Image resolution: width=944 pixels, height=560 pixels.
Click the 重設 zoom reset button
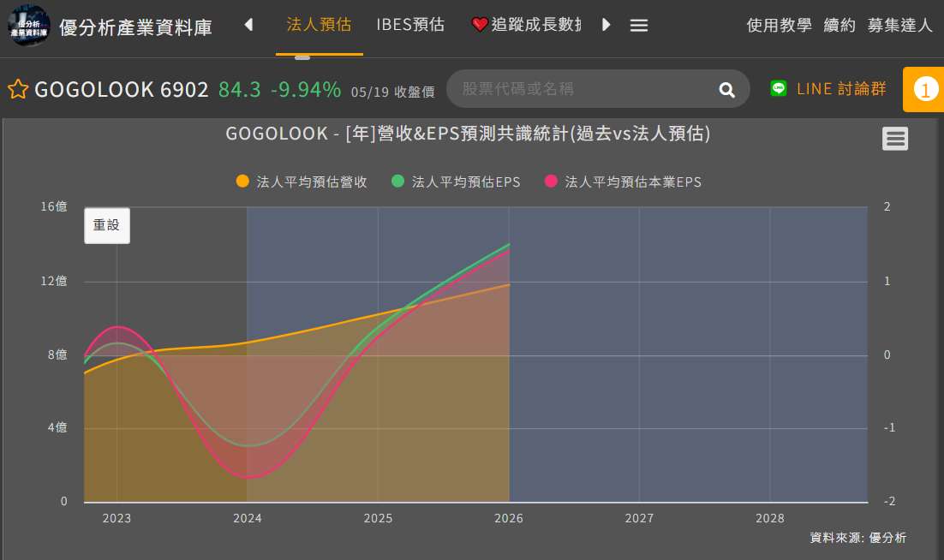[106, 225]
